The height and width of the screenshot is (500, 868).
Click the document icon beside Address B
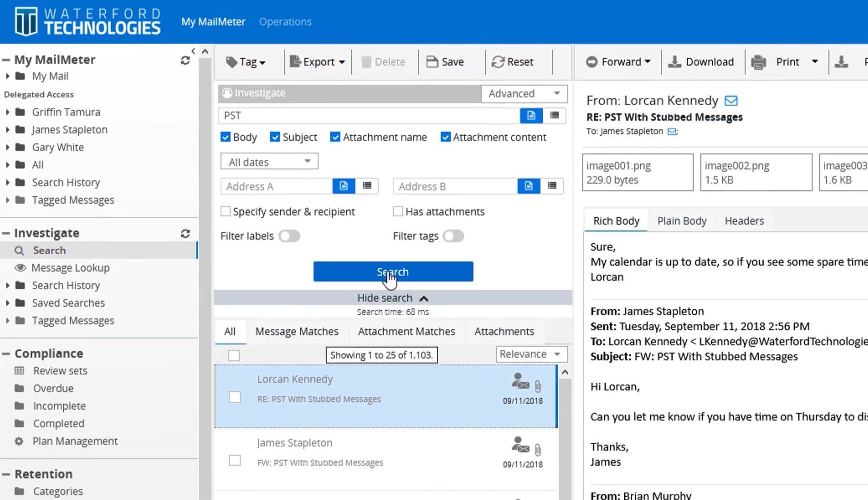(x=529, y=186)
